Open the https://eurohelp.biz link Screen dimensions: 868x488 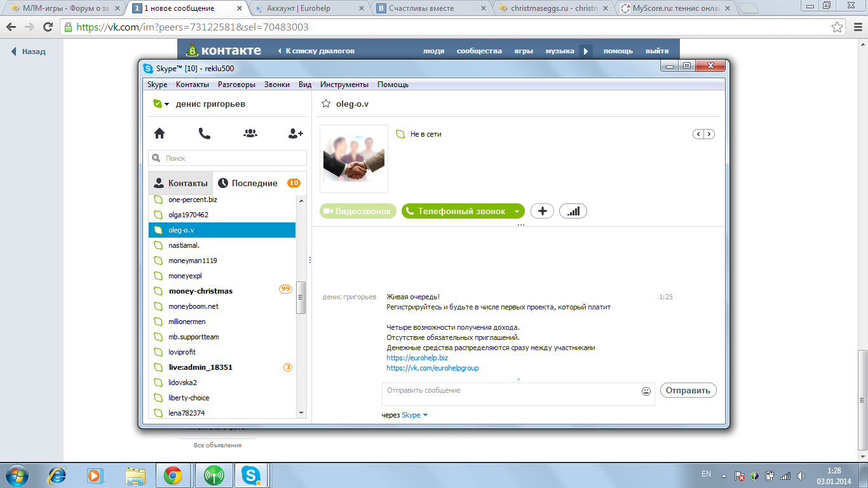click(x=417, y=358)
